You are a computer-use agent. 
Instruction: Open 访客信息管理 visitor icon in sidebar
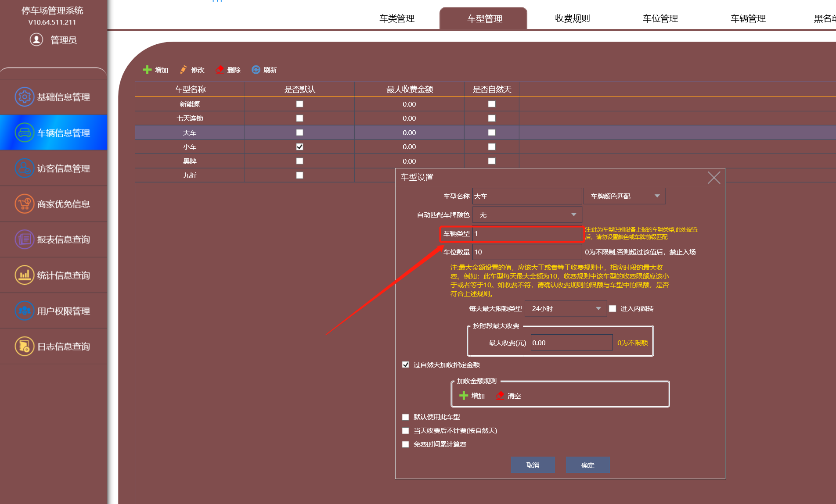(25, 168)
